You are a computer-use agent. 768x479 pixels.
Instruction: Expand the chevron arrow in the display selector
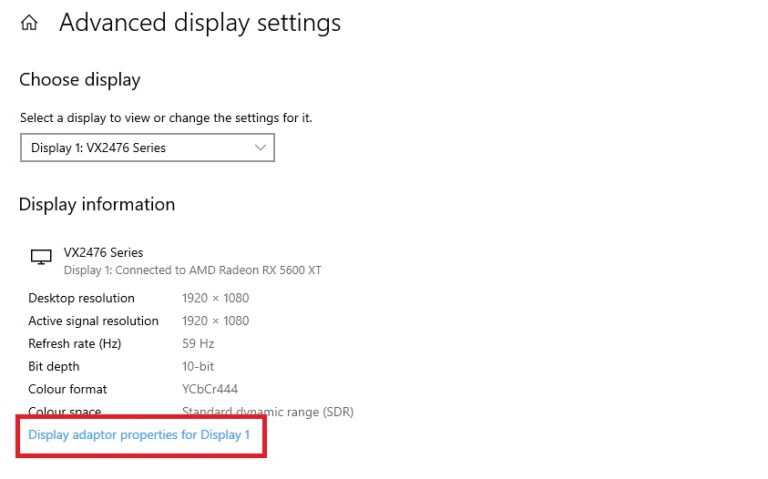point(261,147)
